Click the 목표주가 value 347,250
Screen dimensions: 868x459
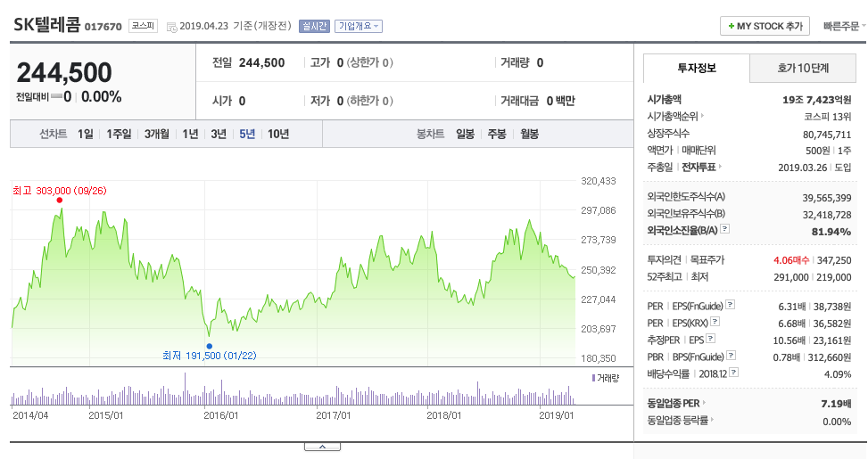[x=834, y=260]
